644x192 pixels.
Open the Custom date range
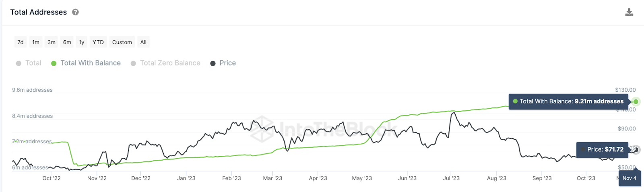[122, 42]
